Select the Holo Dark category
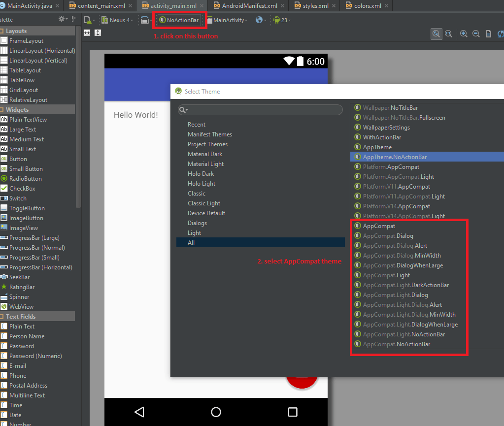504x426 pixels. click(201, 174)
